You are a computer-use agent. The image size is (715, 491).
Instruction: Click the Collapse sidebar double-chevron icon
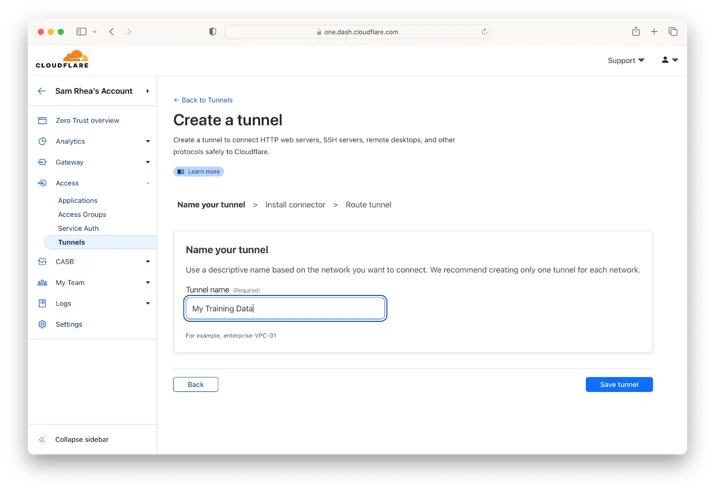point(42,439)
